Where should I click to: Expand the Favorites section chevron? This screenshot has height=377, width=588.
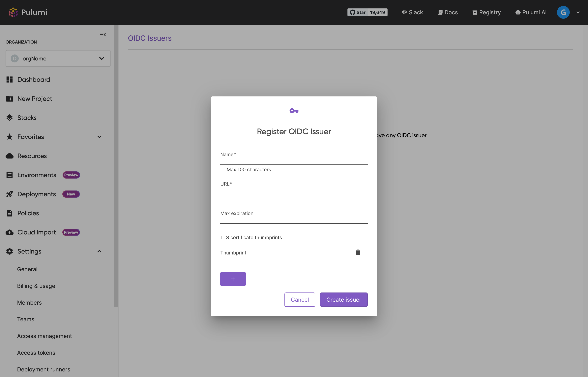tap(99, 137)
